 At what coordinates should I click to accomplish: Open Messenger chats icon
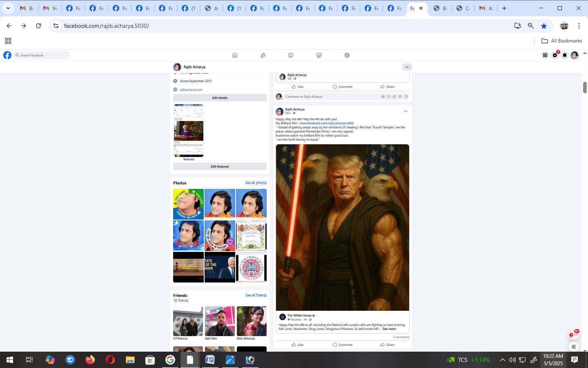555,55
